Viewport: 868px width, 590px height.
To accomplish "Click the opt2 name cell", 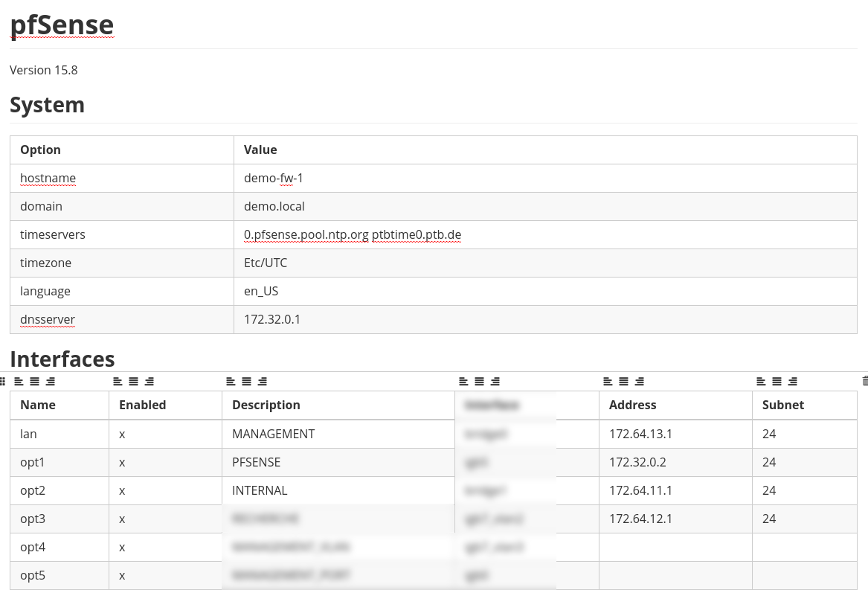I will [60, 490].
